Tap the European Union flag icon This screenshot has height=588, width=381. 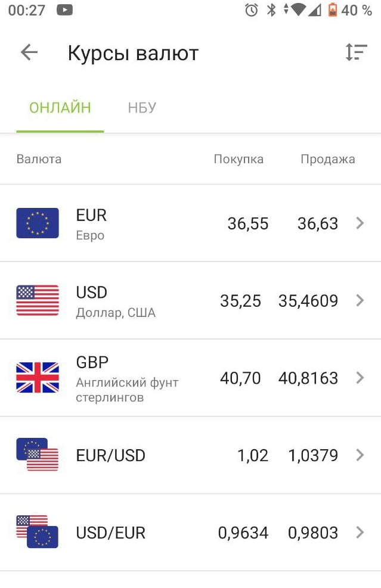tap(38, 223)
